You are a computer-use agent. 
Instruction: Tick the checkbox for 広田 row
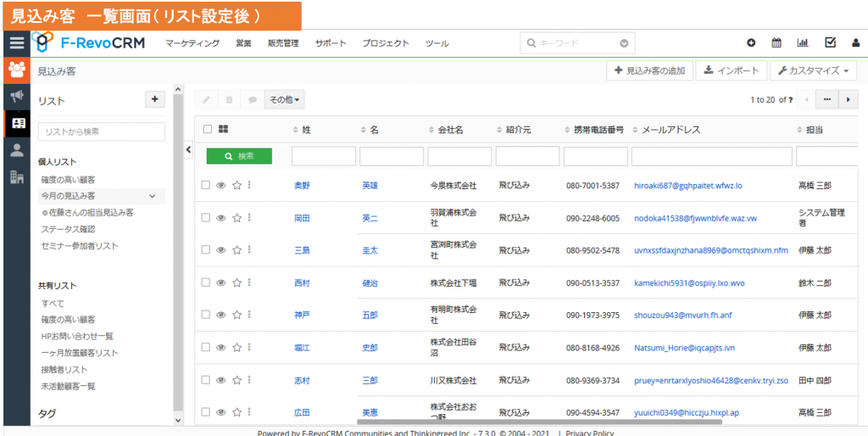pos(205,412)
